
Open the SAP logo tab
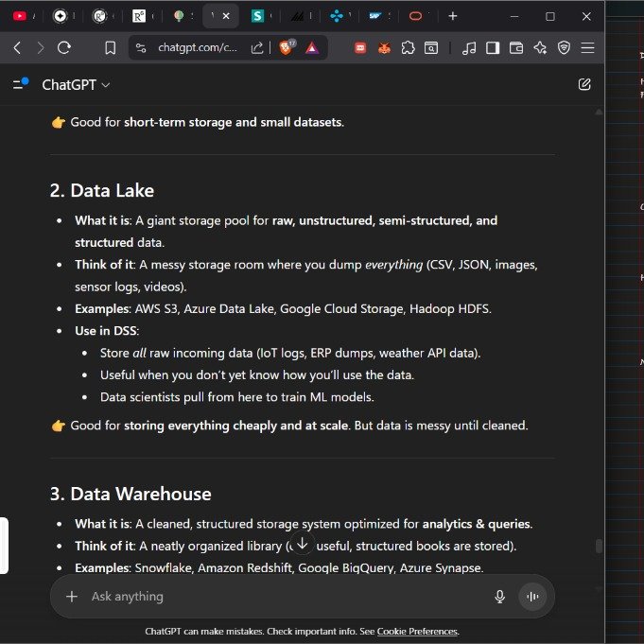coord(375,16)
